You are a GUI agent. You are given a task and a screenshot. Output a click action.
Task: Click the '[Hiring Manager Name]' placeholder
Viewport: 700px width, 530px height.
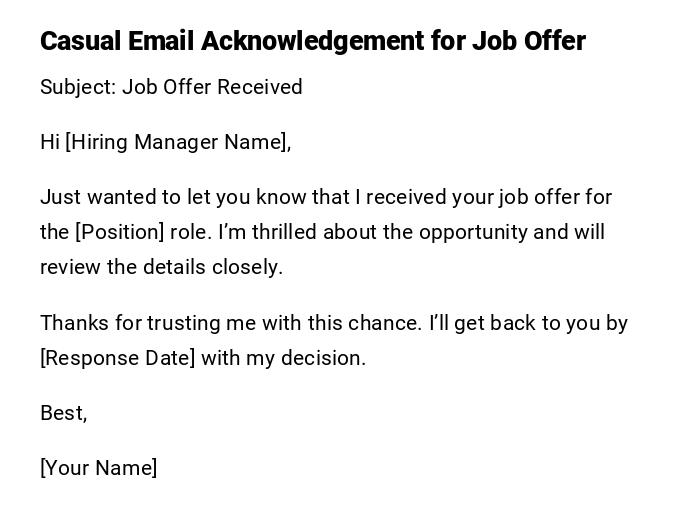click(176, 142)
